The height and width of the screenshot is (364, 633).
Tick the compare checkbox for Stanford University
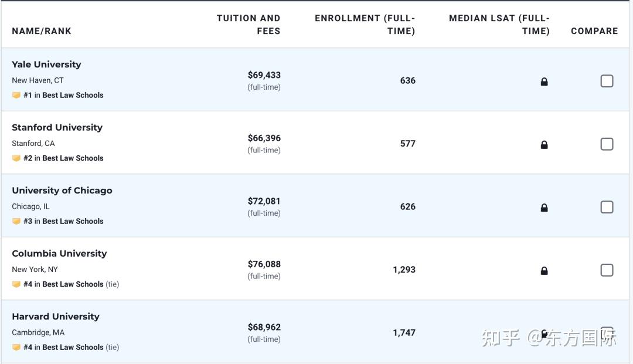pyautogui.click(x=607, y=144)
